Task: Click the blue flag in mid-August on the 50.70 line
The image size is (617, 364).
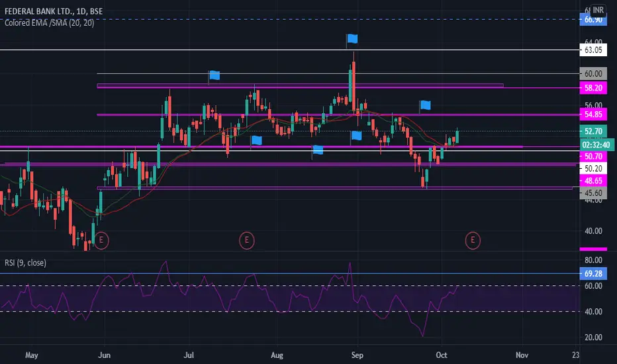Action: [x=318, y=150]
